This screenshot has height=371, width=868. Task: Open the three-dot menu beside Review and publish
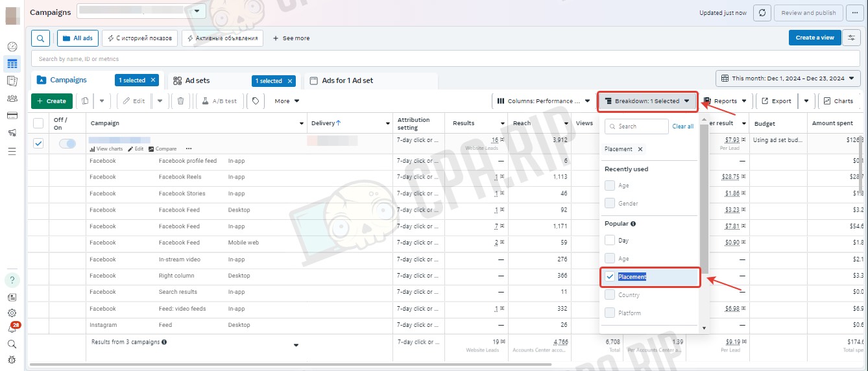(855, 12)
